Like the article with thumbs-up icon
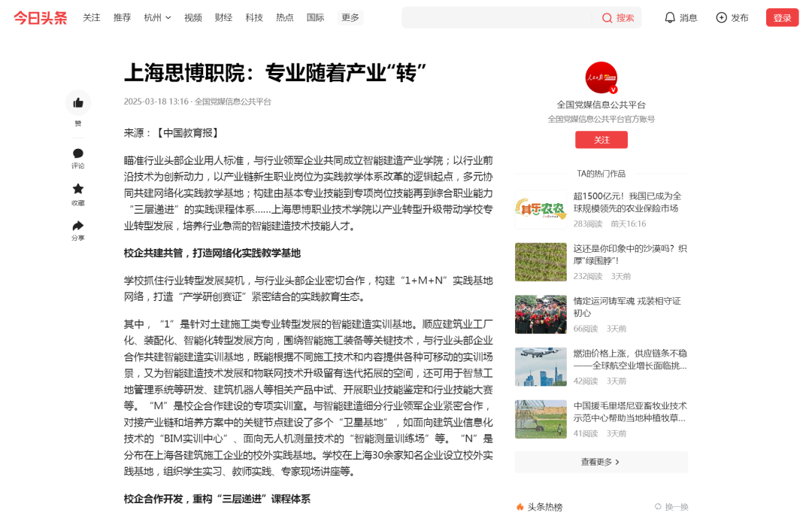Screen dimensions: 812x516 (78, 102)
